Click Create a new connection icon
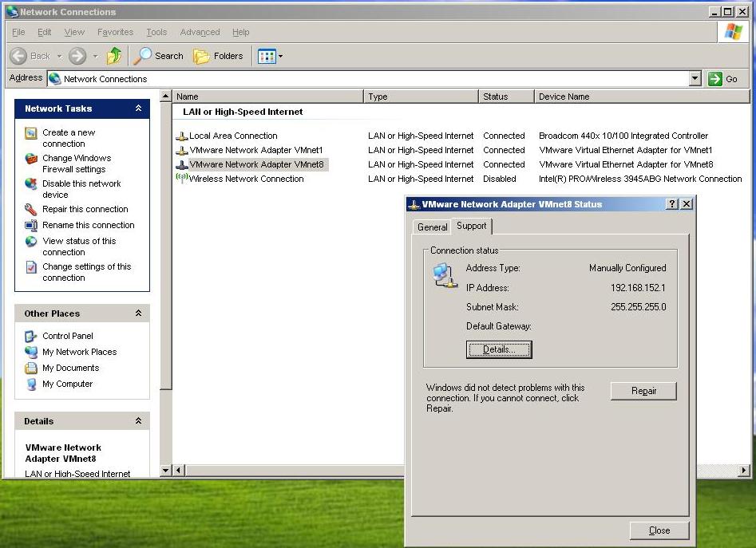 (x=31, y=133)
